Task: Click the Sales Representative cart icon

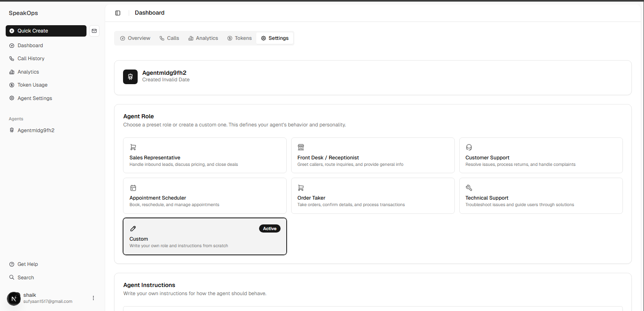Action: pos(133,147)
